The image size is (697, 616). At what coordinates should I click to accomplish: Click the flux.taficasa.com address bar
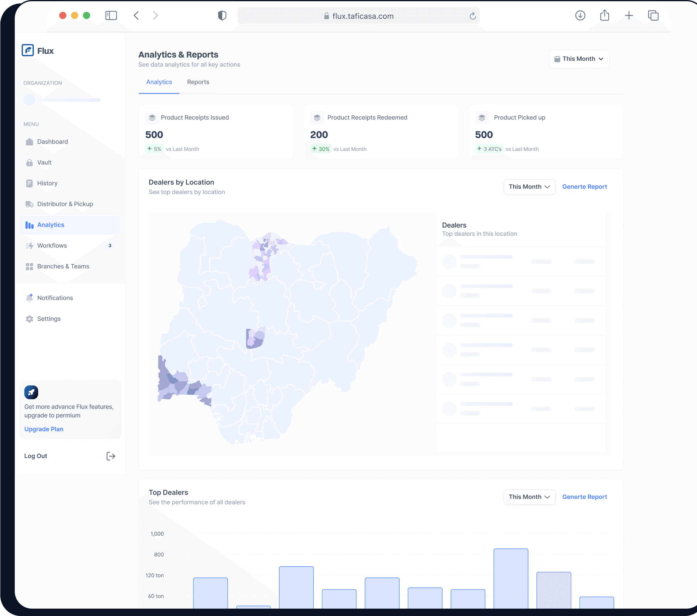click(358, 16)
